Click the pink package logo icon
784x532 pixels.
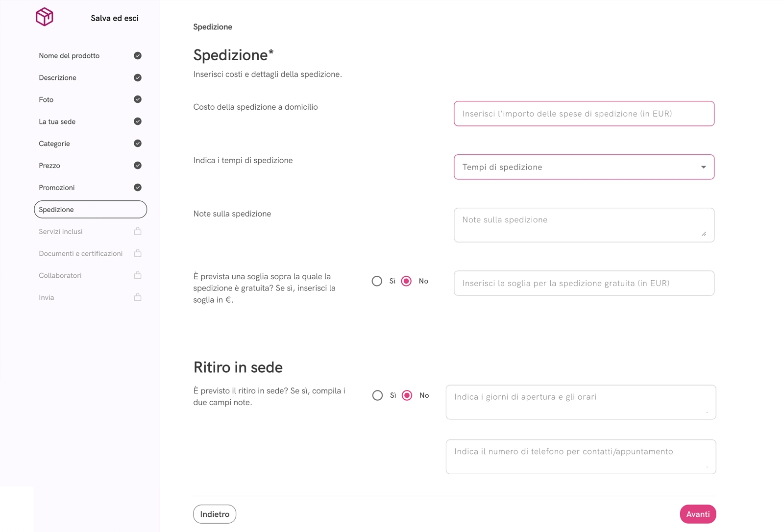[x=44, y=18]
